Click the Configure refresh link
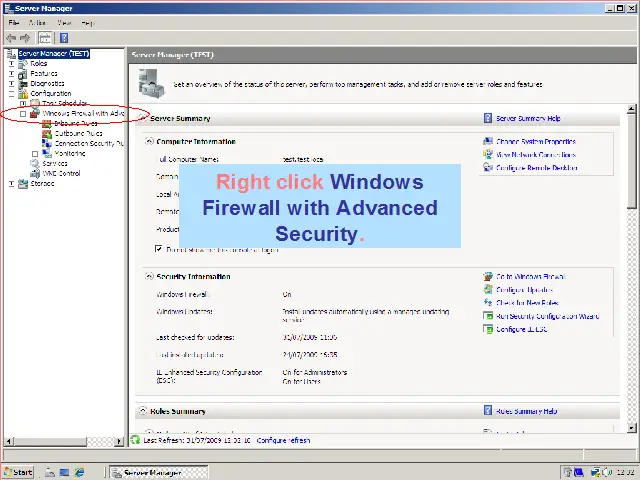The height and width of the screenshot is (480, 640). pyautogui.click(x=283, y=440)
